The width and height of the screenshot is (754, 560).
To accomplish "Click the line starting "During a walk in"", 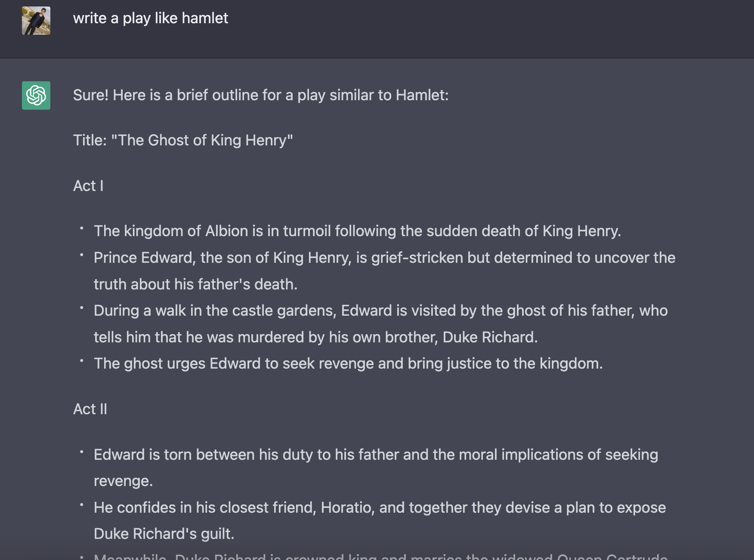I will coord(380,311).
